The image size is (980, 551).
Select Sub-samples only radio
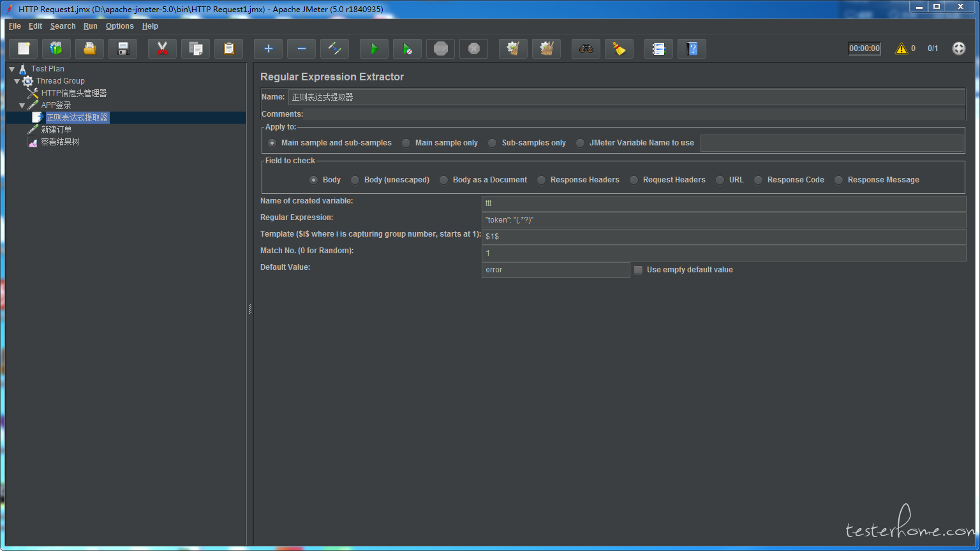(x=493, y=143)
